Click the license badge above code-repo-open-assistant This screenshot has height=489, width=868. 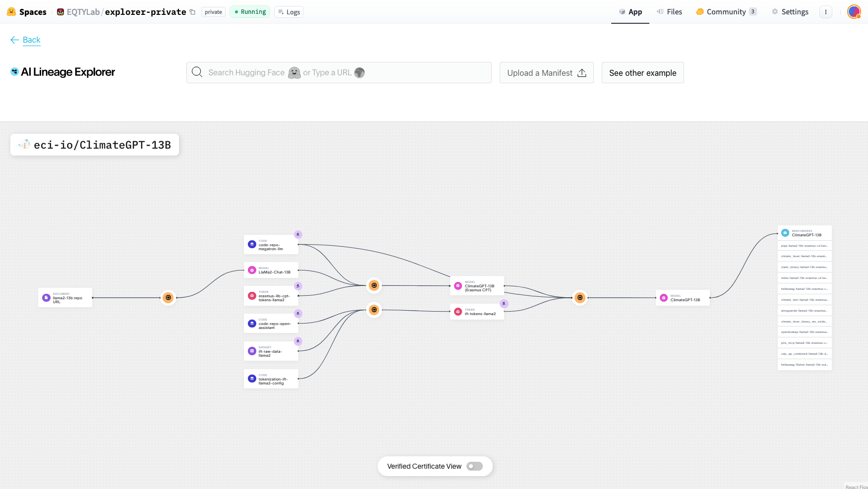[x=298, y=314]
